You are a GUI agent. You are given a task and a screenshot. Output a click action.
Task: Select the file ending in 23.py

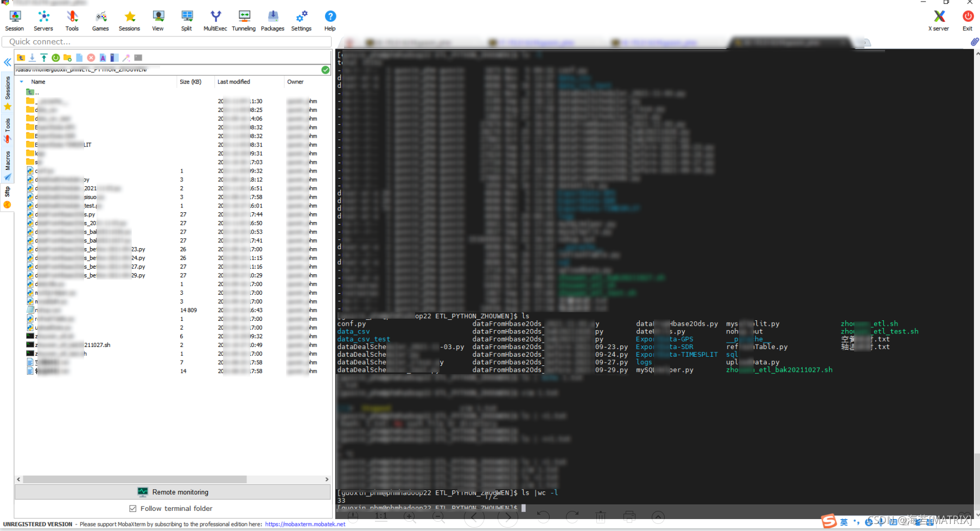[86, 249]
